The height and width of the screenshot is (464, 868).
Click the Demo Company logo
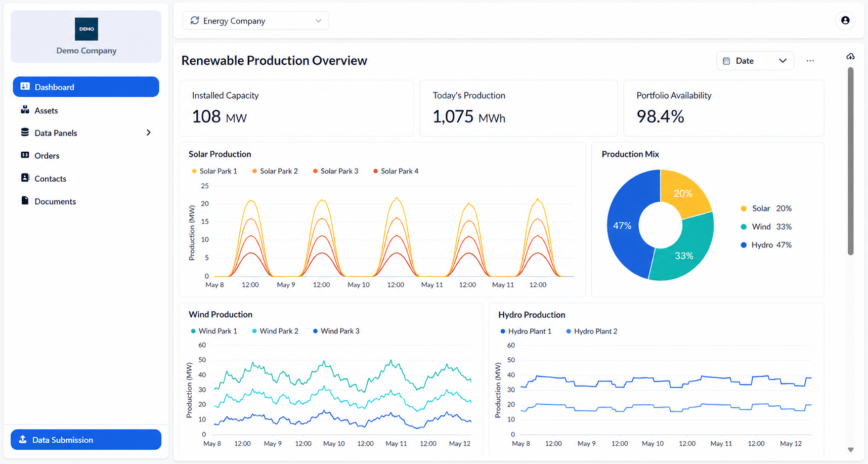tap(86, 29)
